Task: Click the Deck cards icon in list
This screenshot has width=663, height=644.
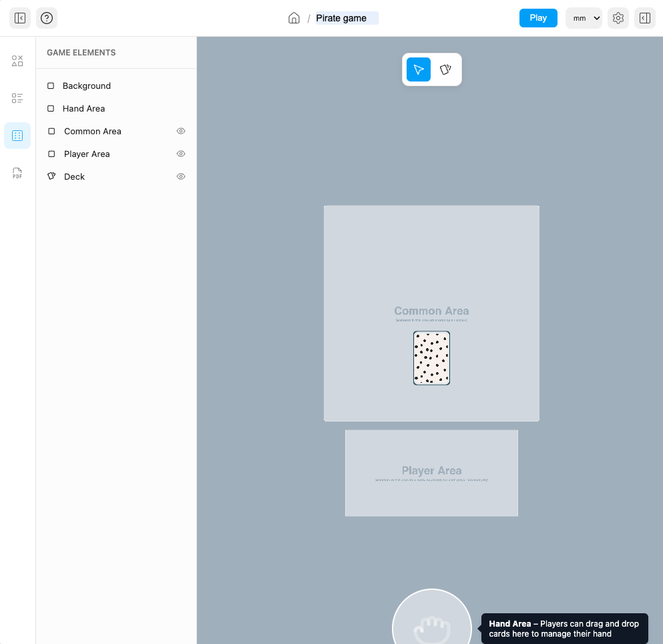Action: coord(51,176)
